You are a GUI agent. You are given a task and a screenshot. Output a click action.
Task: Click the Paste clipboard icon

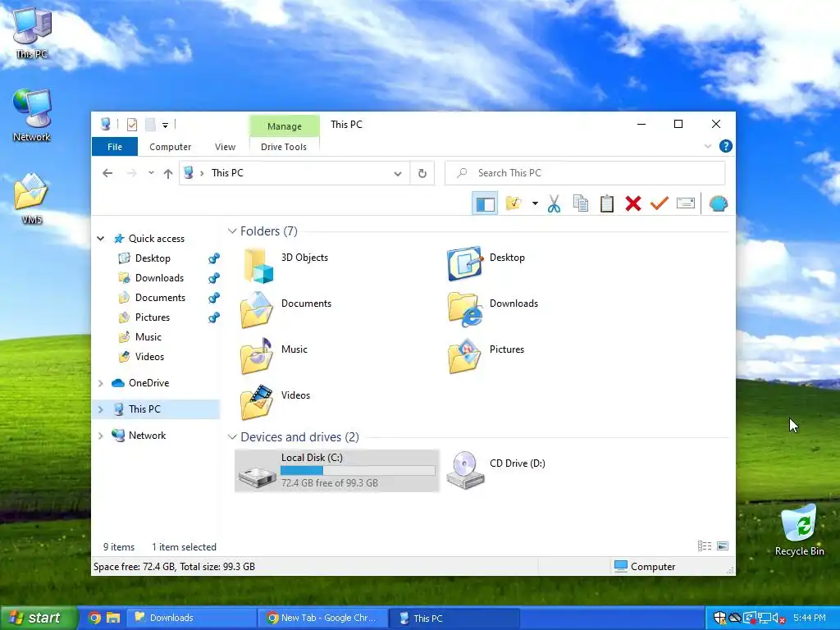(x=606, y=203)
